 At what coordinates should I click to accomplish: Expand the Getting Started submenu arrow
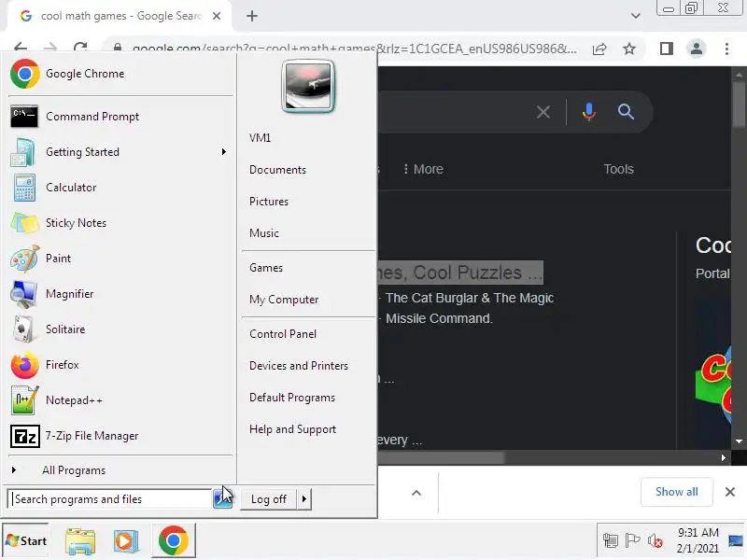pos(223,152)
